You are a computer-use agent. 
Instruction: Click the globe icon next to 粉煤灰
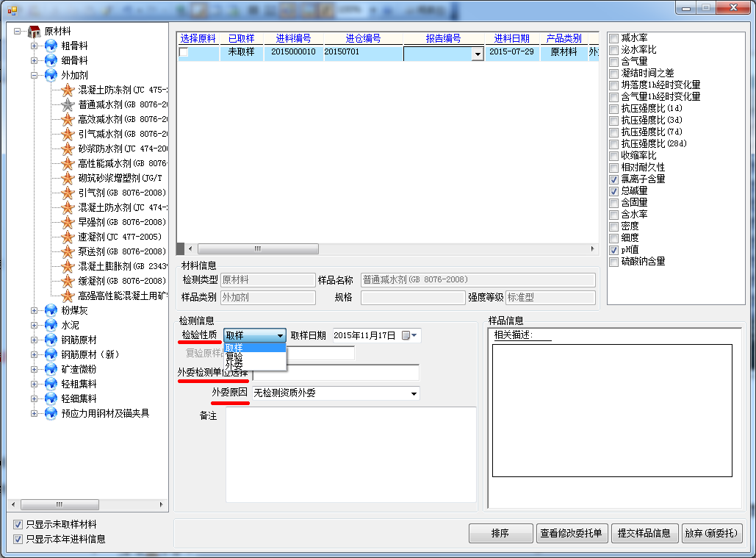(x=51, y=310)
